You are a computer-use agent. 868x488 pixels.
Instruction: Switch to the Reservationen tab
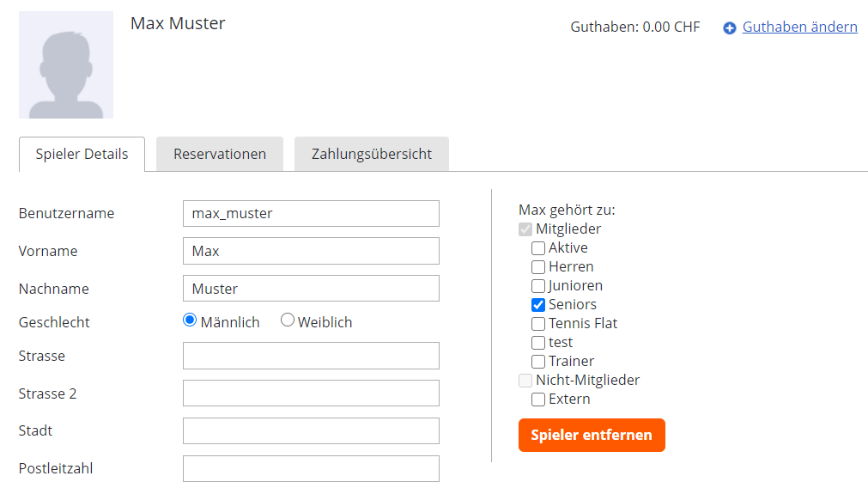click(x=220, y=154)
